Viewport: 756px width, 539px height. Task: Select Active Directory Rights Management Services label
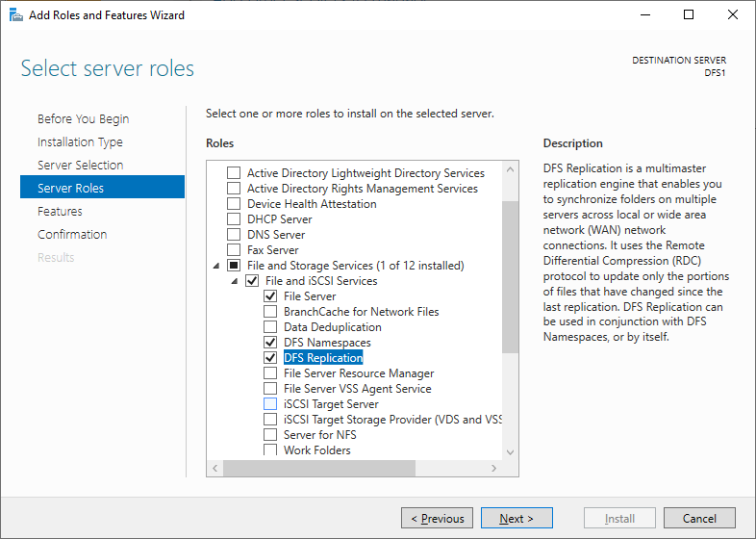[363, 189]
